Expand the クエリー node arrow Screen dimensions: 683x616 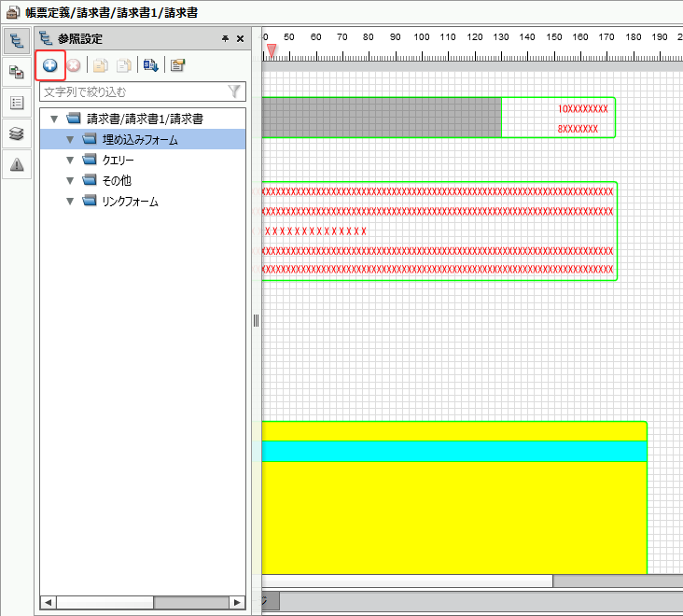point(70,160)
